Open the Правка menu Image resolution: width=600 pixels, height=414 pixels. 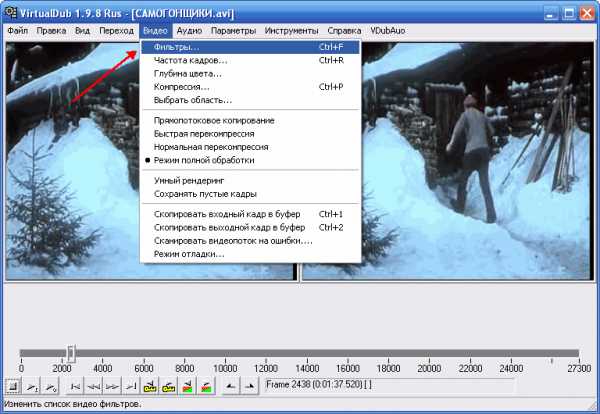[x=51, y=31]
